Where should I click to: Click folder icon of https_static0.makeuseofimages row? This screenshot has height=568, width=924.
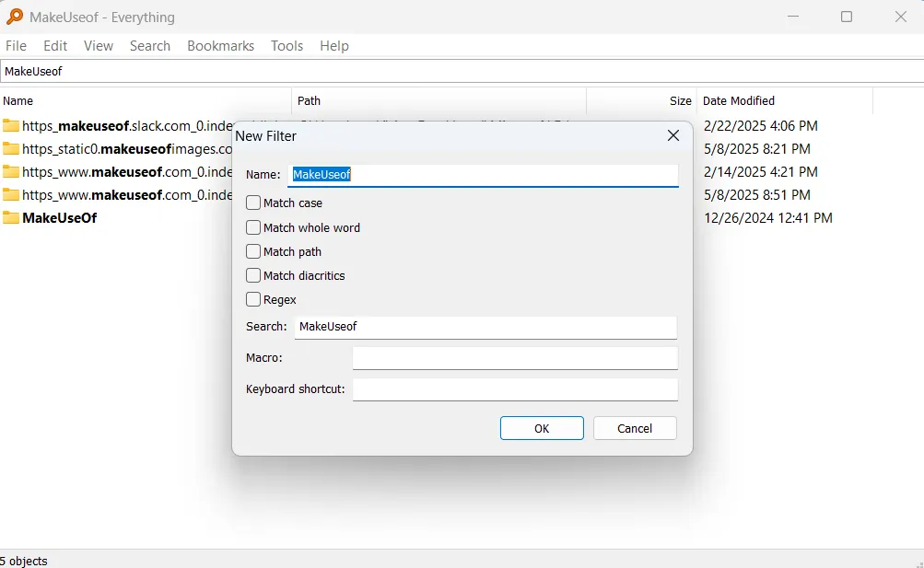[x=11, y=149]
